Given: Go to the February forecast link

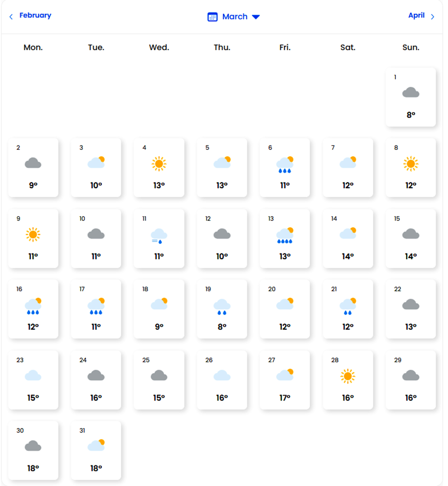Looking at the screenshot, I should click(35, 15).
